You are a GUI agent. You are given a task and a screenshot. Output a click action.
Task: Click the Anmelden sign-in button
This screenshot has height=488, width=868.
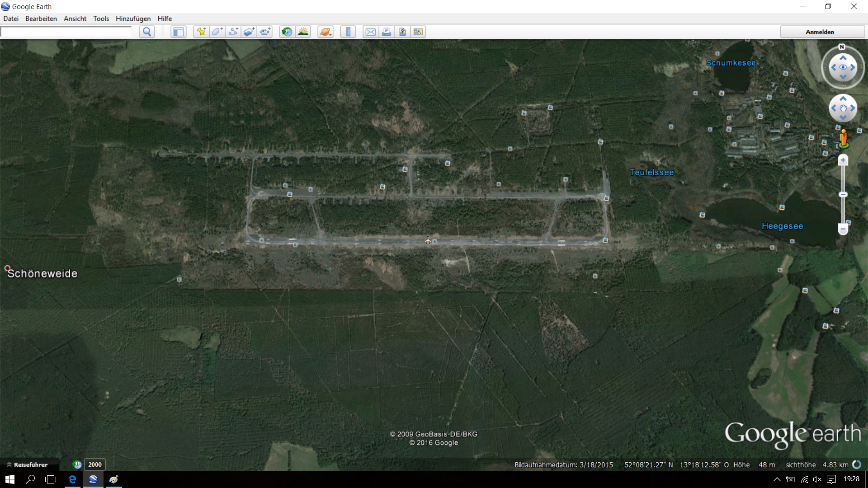coord(819,32)
